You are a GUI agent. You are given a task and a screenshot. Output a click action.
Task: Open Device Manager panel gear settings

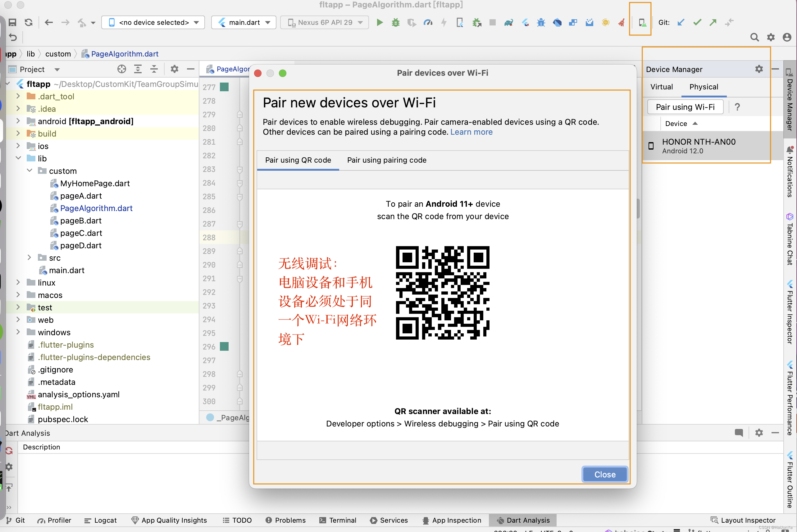point(759,69)
